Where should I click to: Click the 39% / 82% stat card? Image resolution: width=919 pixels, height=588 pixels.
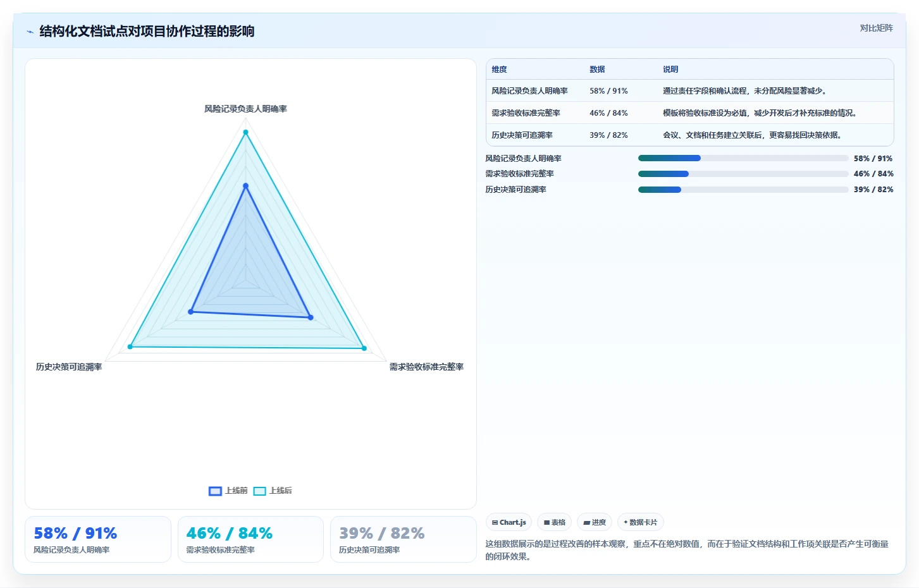(404, 539)
